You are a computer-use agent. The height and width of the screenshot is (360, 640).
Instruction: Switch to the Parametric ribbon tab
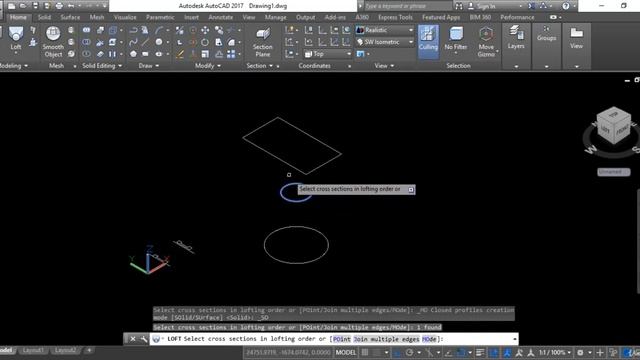coord(160,17)
